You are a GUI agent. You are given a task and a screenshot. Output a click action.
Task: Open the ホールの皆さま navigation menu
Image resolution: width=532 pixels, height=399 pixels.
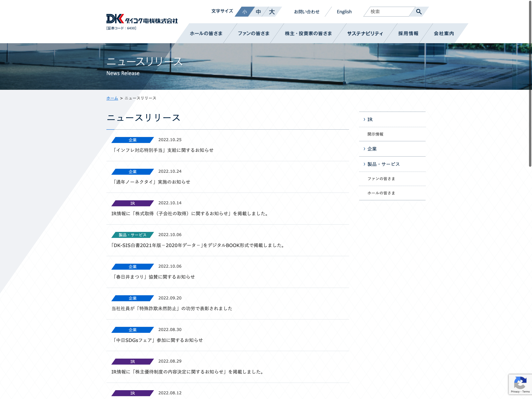(206, 33)
